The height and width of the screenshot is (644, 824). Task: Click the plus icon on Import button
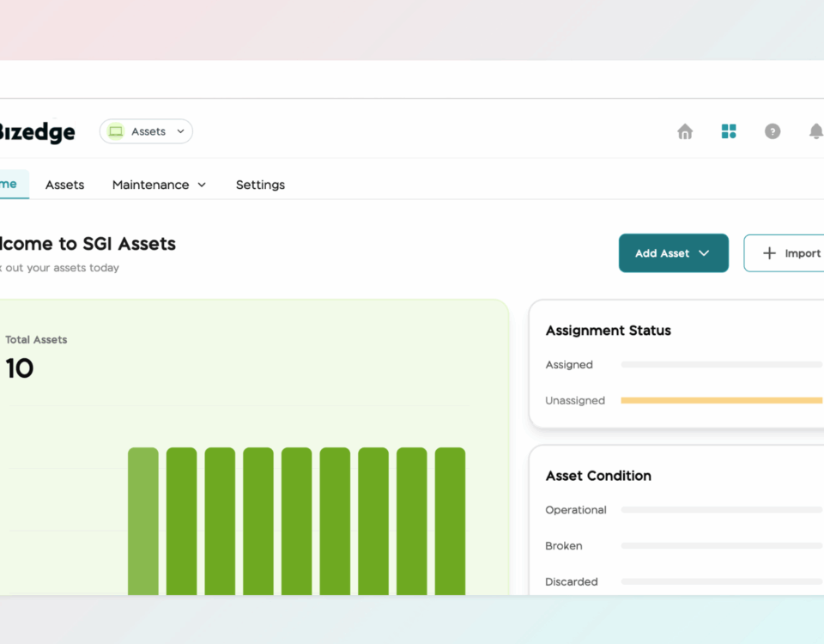pos(769,253)
